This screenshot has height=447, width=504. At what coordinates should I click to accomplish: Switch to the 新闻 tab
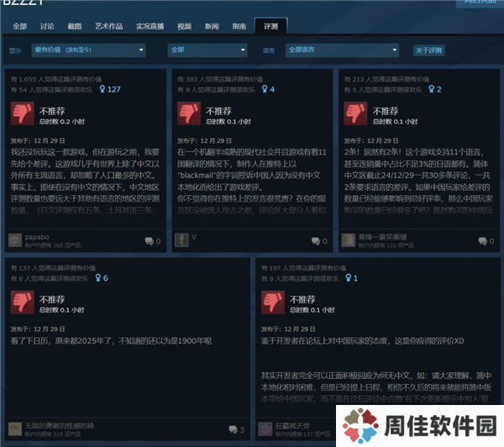[212, 26]
